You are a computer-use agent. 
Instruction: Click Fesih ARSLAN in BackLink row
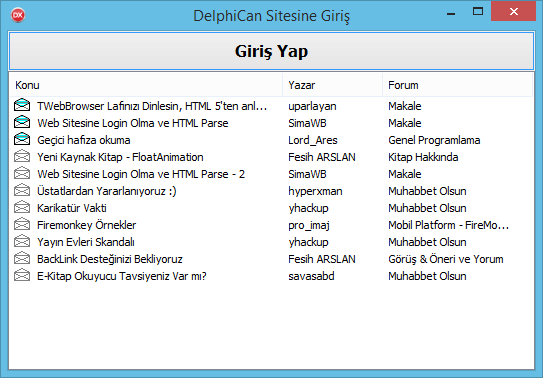pyautogui.click(x=322, y=259)
